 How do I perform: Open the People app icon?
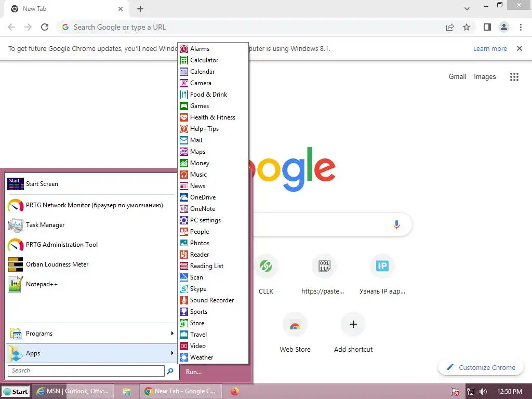click(x=183, y=232)
